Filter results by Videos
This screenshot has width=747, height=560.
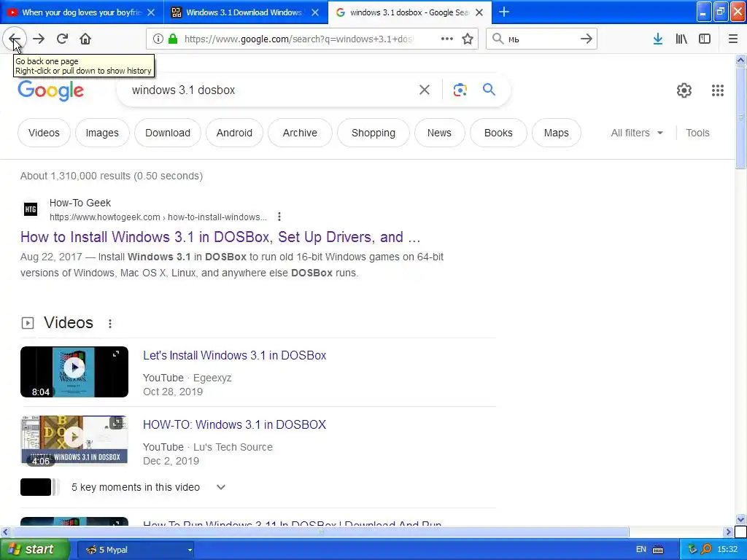pos(44,133)
